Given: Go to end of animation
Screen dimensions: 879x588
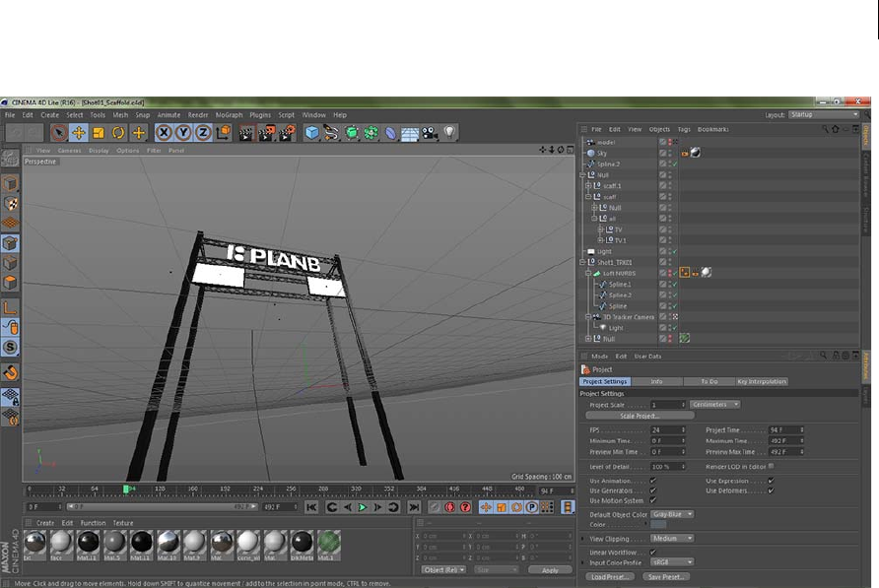Looking at the screenshot, I should (414, 507).
